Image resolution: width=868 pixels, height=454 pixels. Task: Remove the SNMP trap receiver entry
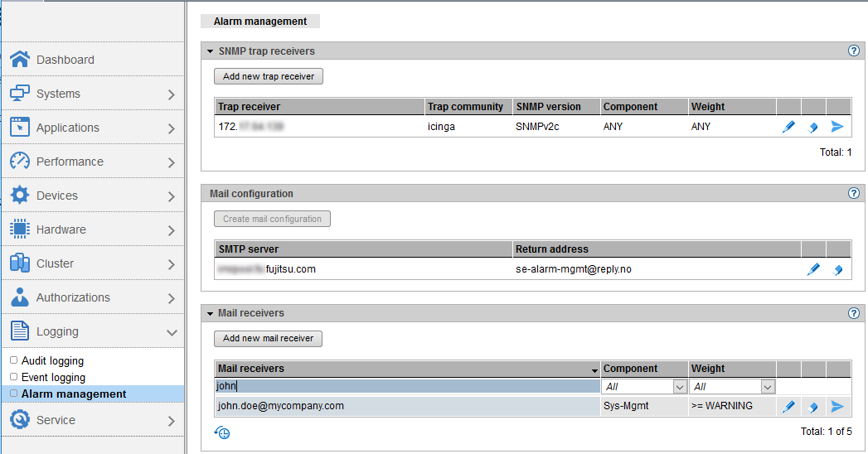pos(813,127)
